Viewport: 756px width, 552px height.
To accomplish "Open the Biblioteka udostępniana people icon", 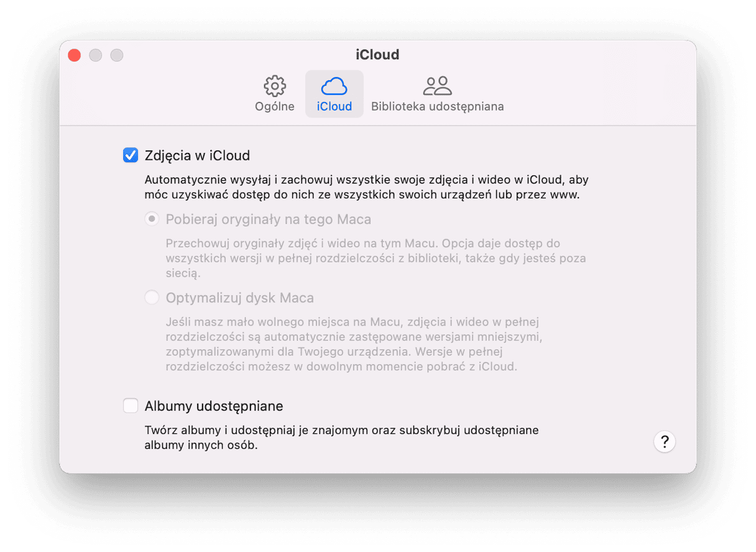I will 437,86.
